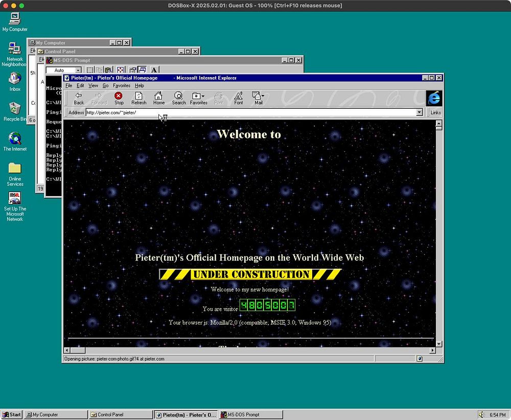This screenshot has width=511, height=420.
Task: Open the View menu
Action: [x=93, y=86]
